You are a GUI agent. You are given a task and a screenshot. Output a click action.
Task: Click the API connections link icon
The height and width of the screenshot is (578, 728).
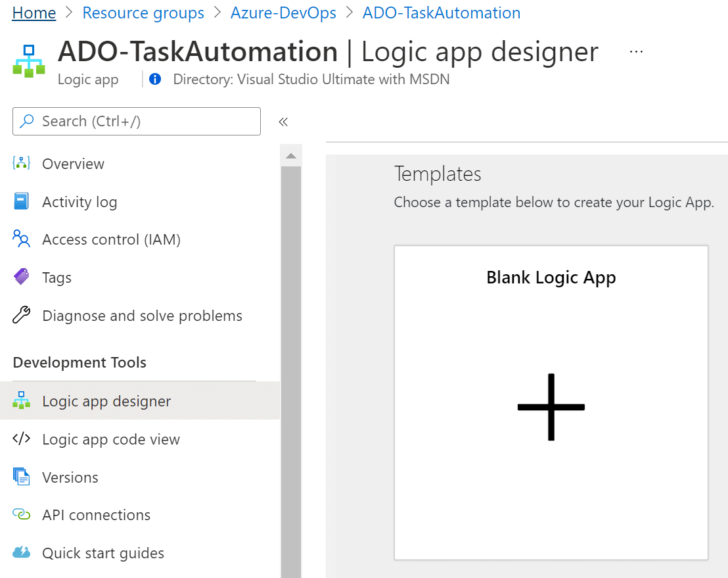click(22, 514)
